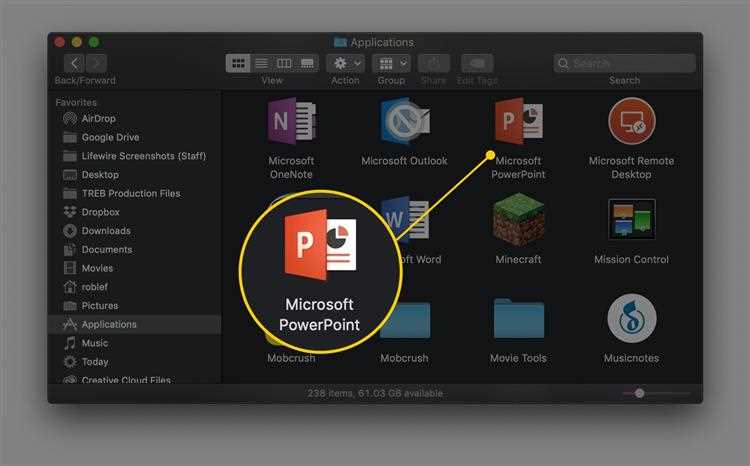This screenshot has width=750, height=466.
Task: Click the Back navigation button
Action: click(73, 63)
